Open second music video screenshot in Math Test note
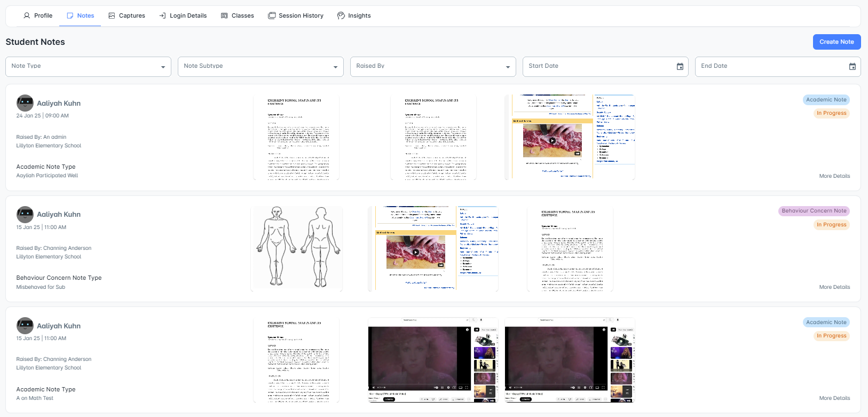 (570, 360)
